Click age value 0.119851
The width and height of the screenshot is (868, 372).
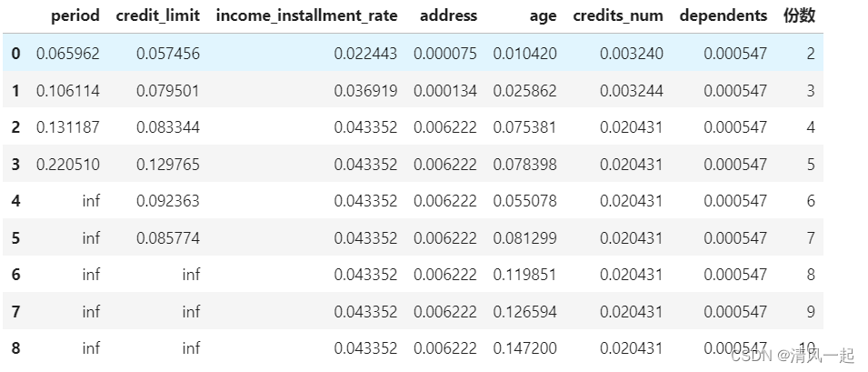pyautogui.click(x=524, y=275)
